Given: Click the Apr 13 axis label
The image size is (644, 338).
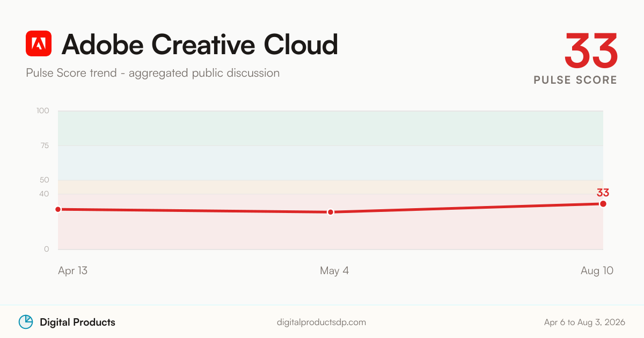Looking at the screenshot, I should point(72,271).
